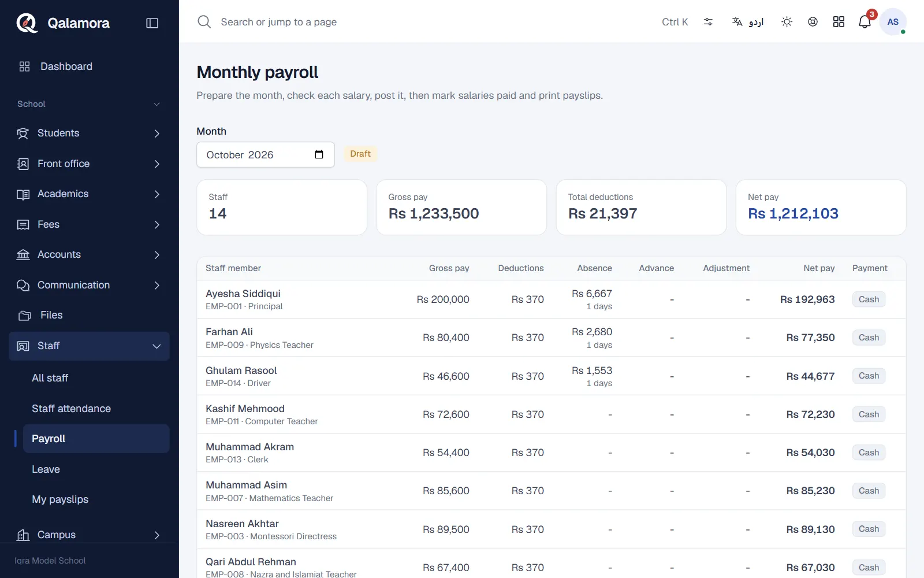Open the help lifebuoy icon
The height and width of the screenshot is (578, 924).
[x=813, y=22]
